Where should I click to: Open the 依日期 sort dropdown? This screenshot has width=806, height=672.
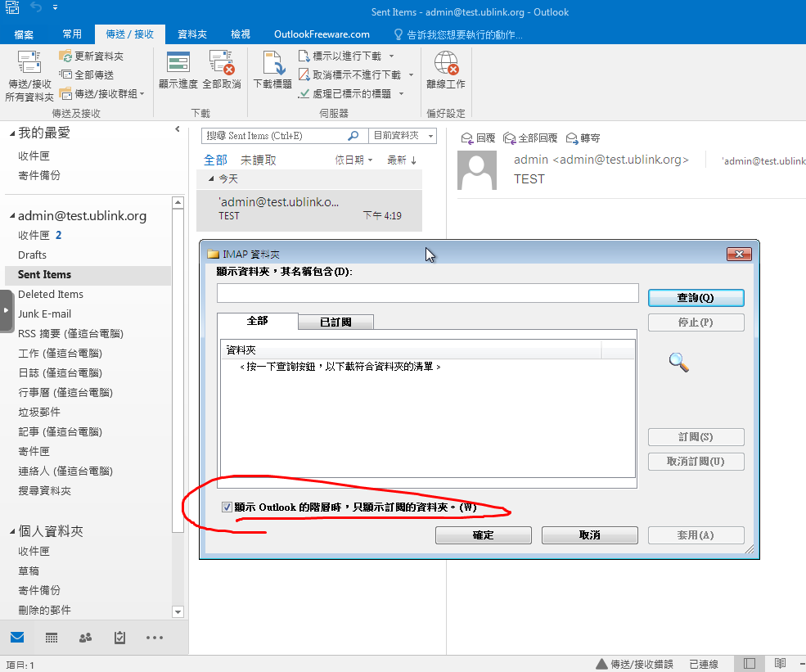point(354,160)
